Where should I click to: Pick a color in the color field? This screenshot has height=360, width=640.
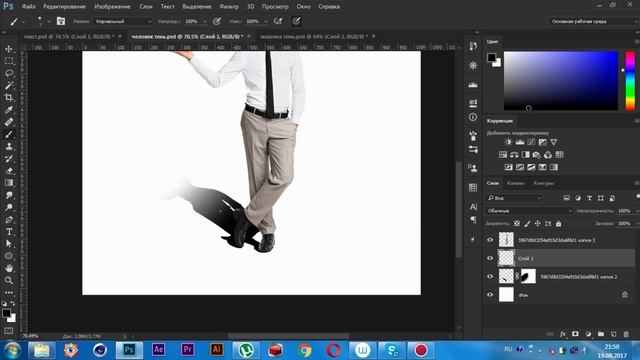pos(561,80)
